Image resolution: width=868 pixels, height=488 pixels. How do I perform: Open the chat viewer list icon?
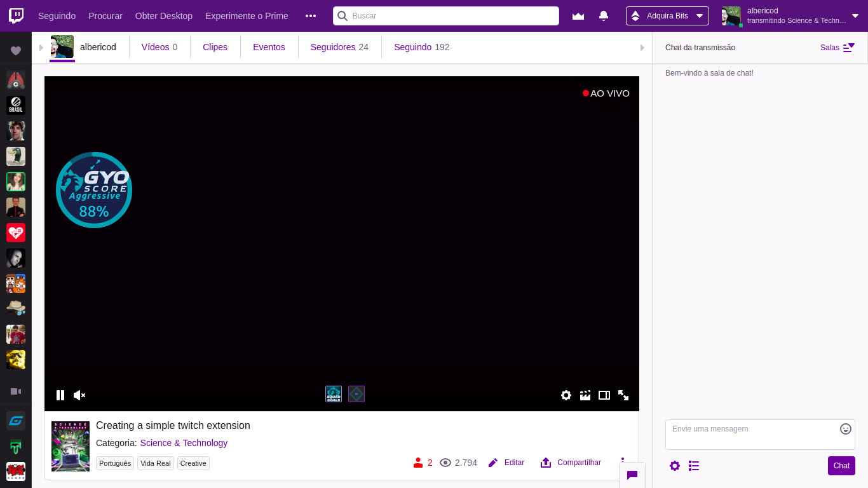pos(694,466)
